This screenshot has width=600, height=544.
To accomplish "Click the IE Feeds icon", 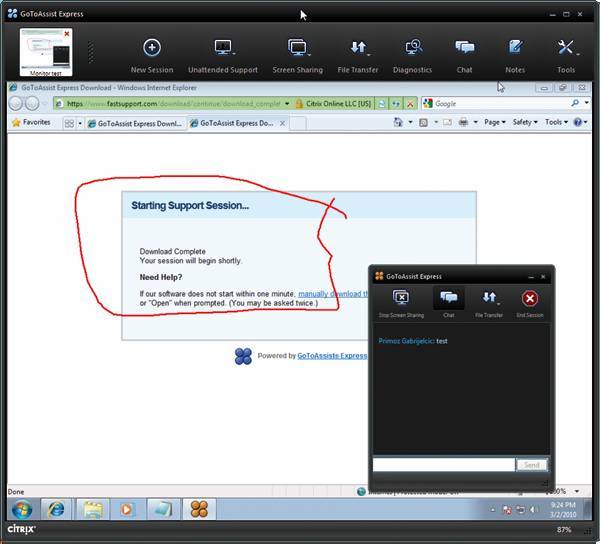I will point(423,122).
